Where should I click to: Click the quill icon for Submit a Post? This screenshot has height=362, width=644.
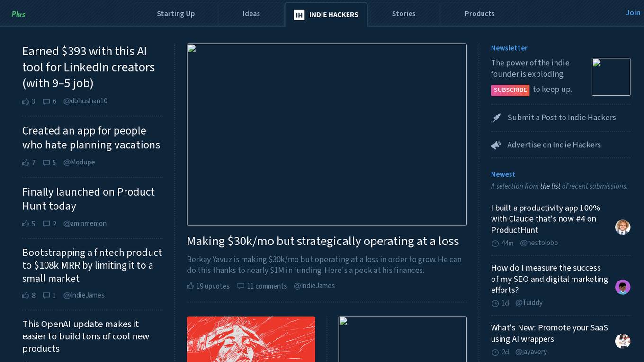click(x=496, y=118)
